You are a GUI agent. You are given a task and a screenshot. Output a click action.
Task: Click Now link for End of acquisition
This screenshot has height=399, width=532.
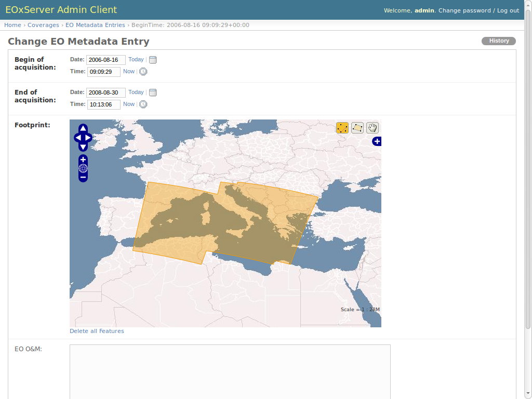click(129, 104)
